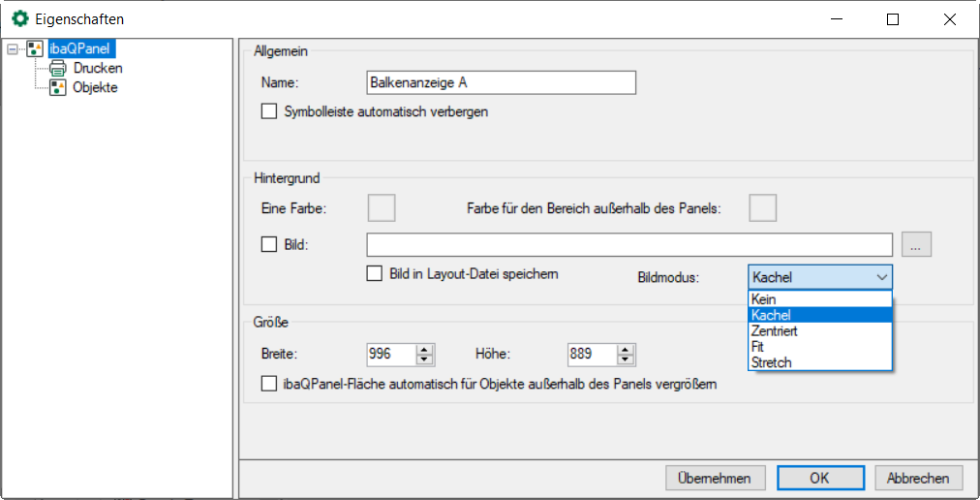Check Bild in Layout-Datei speichern
This screenshot has height=500, width=980.
(x=374, y=273)
